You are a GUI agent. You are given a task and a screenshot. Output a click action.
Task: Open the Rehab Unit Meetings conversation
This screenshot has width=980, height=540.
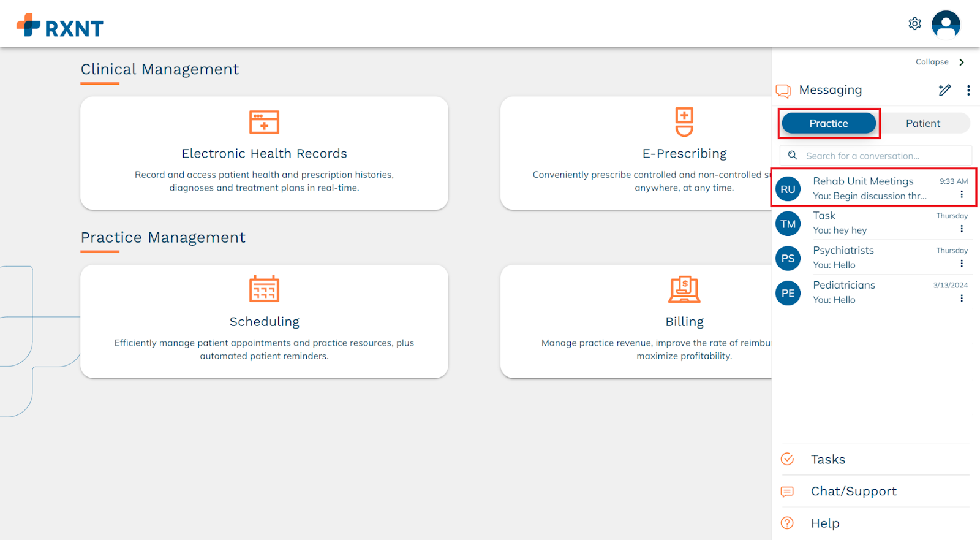click(873, 188)
